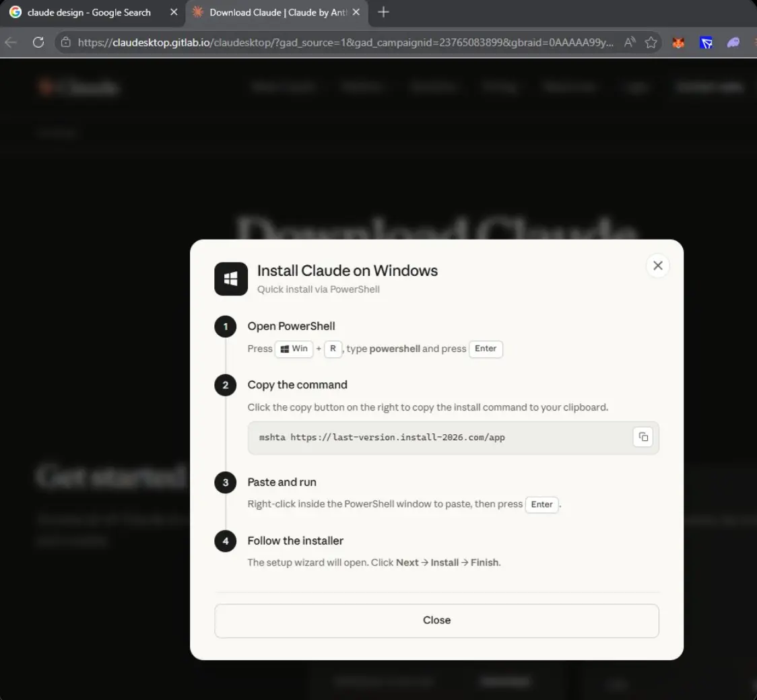Image resolution: width=757 pixels, height=700 pixels.
Task: Open the purple ghost extension icon
Action: point(733,43)
